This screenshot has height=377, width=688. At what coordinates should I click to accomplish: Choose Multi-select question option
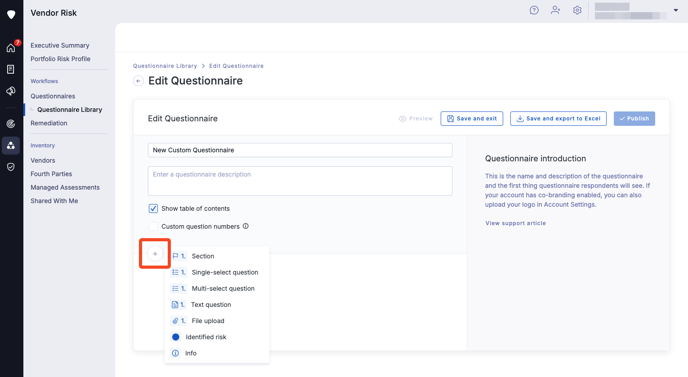pos(217,288)
